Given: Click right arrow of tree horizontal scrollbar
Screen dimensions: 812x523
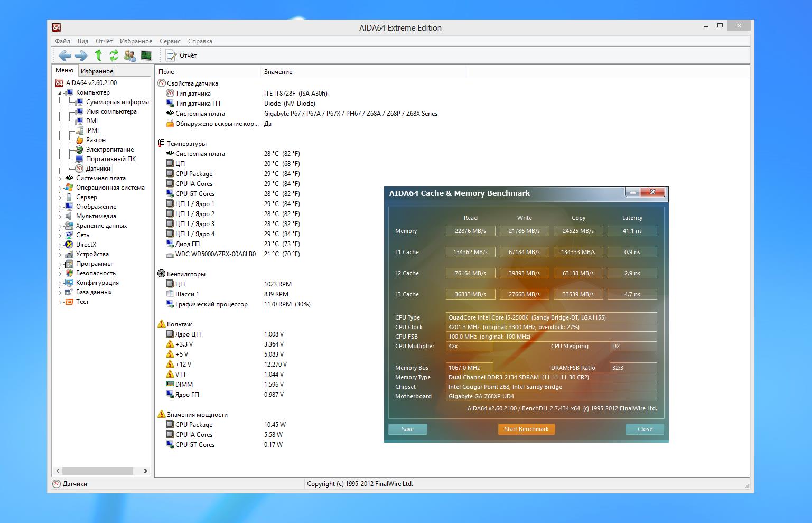Looking at the screenshot, I should [146, 471].
